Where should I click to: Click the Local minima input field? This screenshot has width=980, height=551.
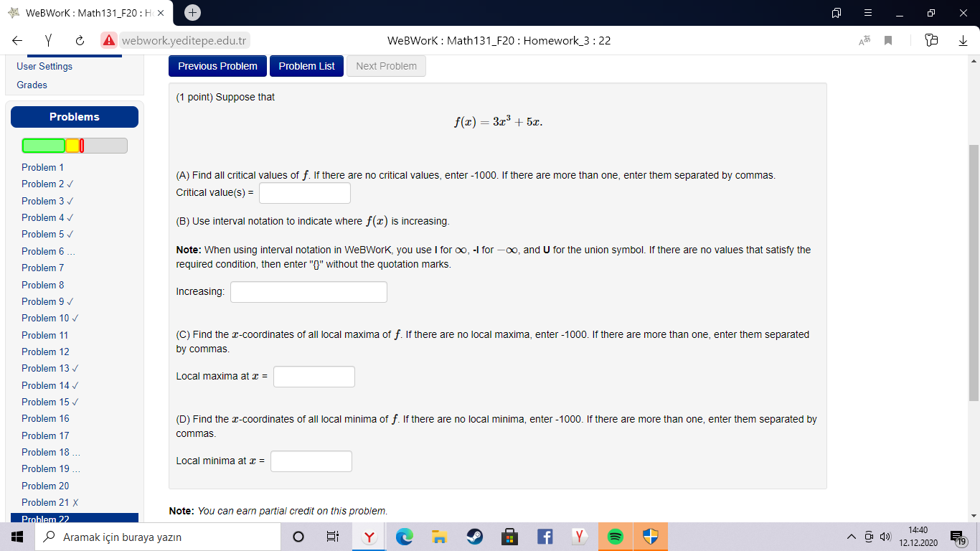pos(311,461)
